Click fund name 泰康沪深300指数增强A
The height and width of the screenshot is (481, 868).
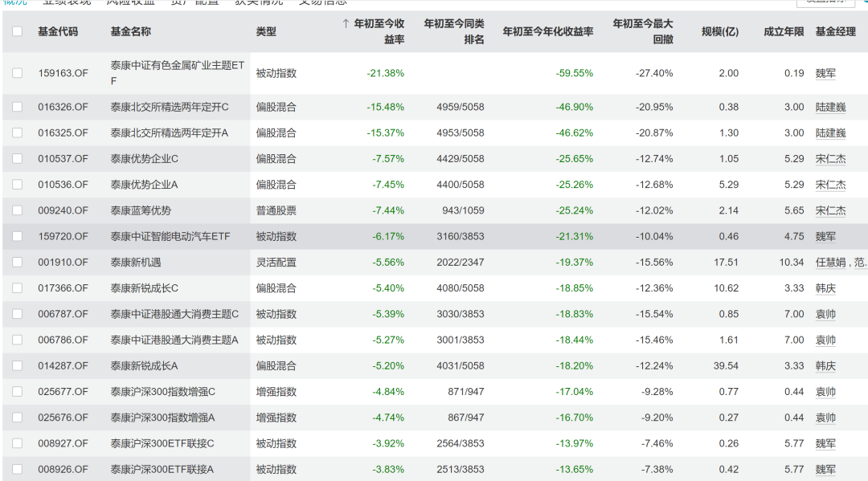(x=162, y=418)
